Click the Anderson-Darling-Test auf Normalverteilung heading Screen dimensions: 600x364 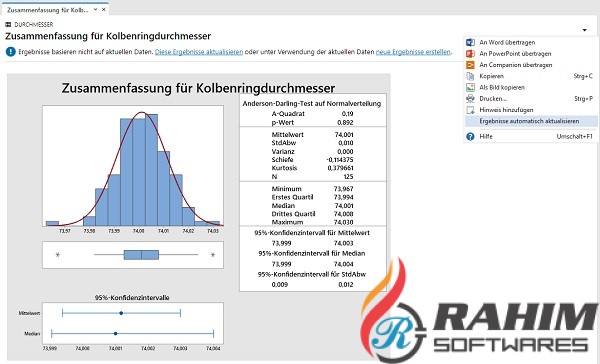tap(312, 103)
